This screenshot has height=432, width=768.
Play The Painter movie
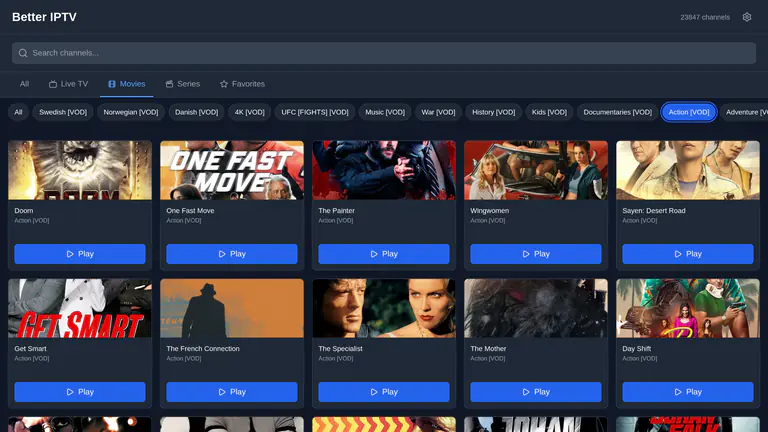(384, 254)
